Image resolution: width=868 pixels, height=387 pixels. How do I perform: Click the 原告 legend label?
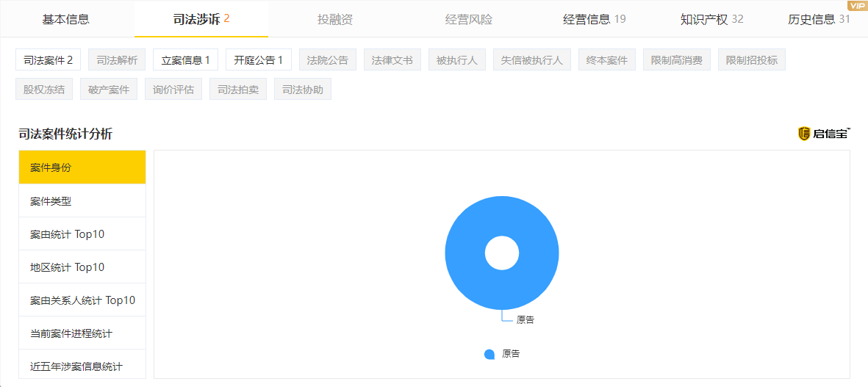(511, 354)
